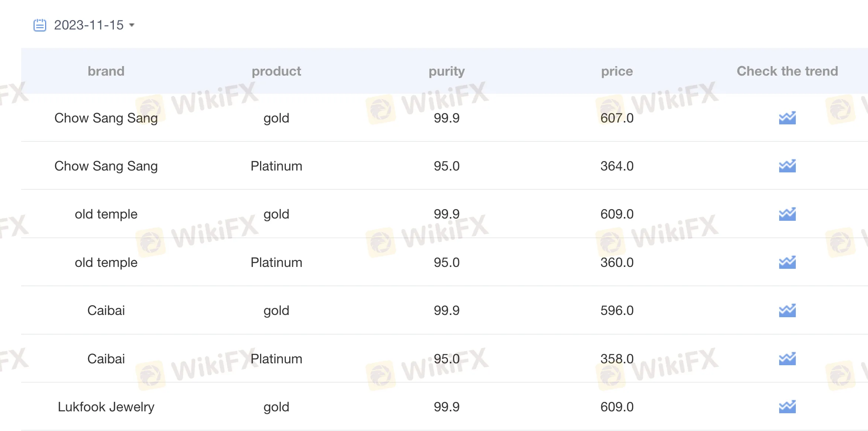View trend icon for old temple gold
The image size is (868, 431).
[x=787, y=214]
